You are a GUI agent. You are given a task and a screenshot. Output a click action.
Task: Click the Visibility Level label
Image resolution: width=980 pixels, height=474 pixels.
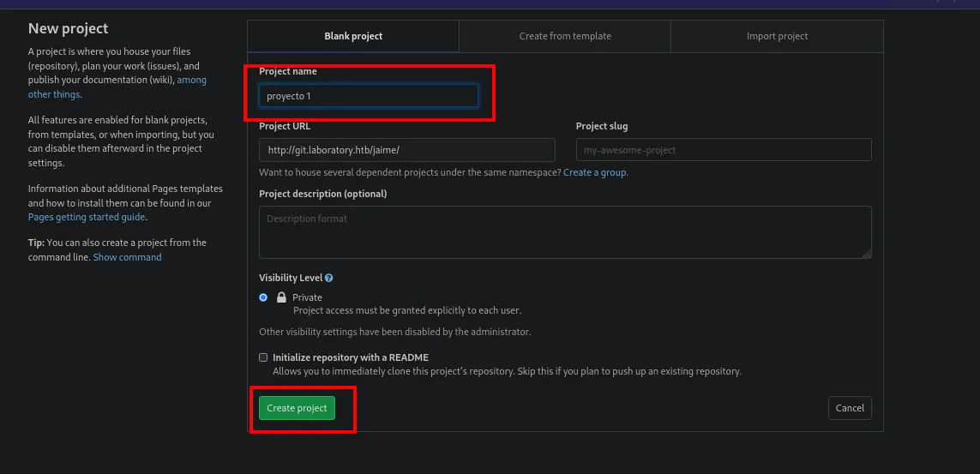[291, 278]
